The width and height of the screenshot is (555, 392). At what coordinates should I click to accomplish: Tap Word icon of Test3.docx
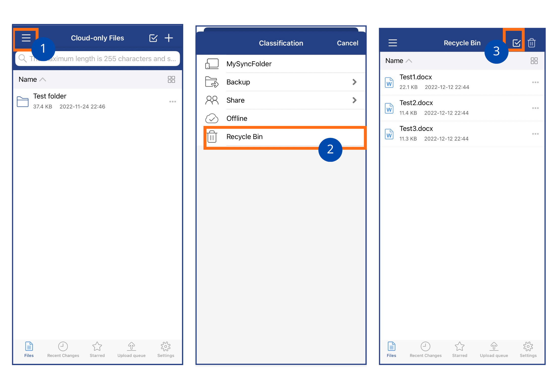[389, 134]
